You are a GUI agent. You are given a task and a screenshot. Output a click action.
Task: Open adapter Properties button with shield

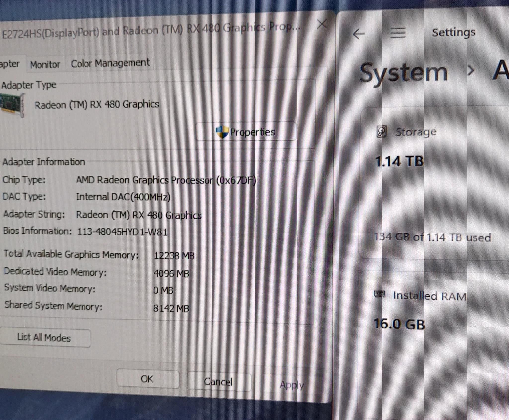coord(246,131)
